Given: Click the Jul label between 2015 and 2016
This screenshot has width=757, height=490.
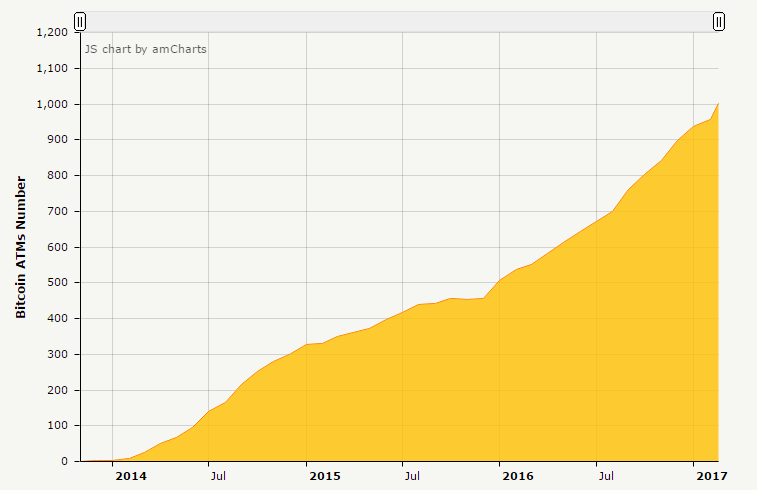Looking at the screenshot, I should (411, 476).
